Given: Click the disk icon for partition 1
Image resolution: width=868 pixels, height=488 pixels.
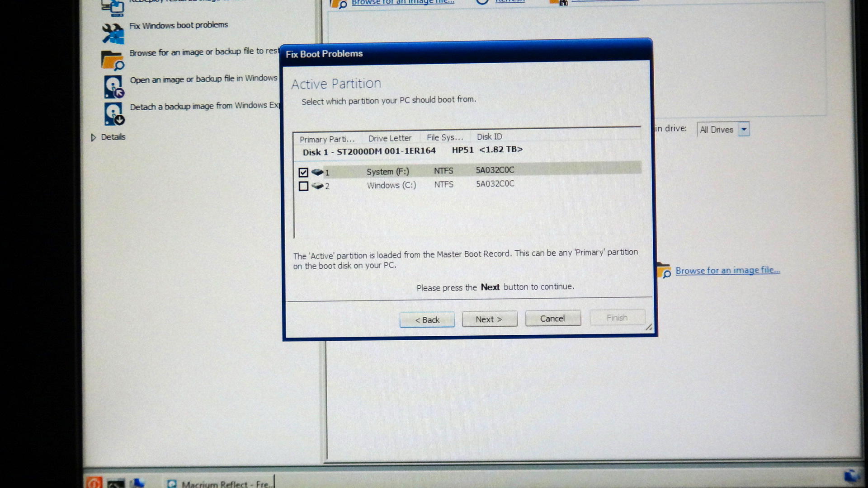Looking at the screenshot, I should [x=317, y=172].
